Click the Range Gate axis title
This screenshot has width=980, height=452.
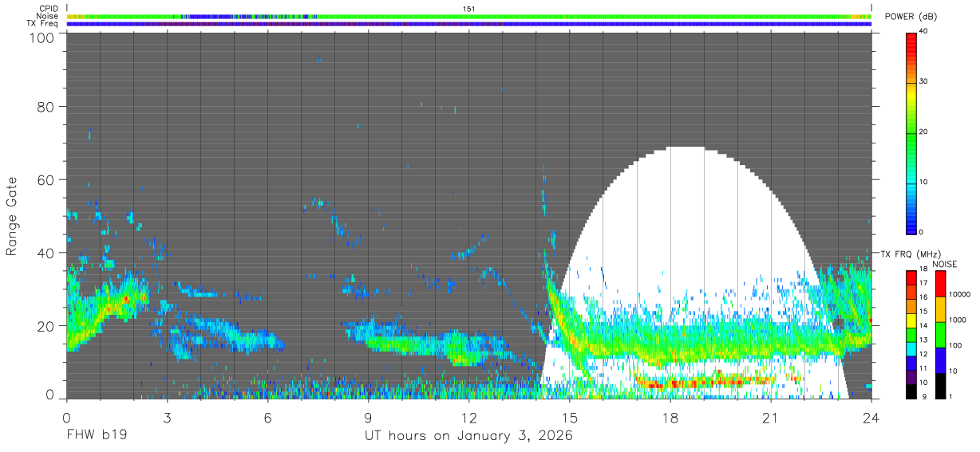click(x=12, y=216)
